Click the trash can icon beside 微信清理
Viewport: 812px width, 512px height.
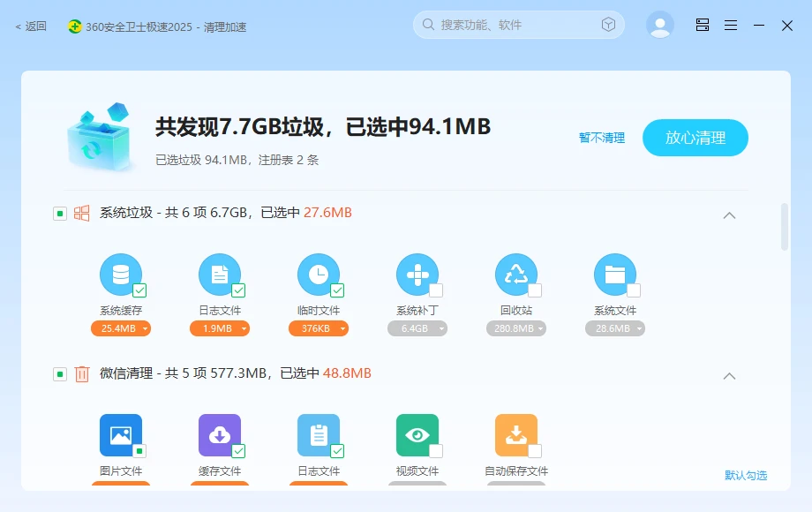tap(82, 373)
